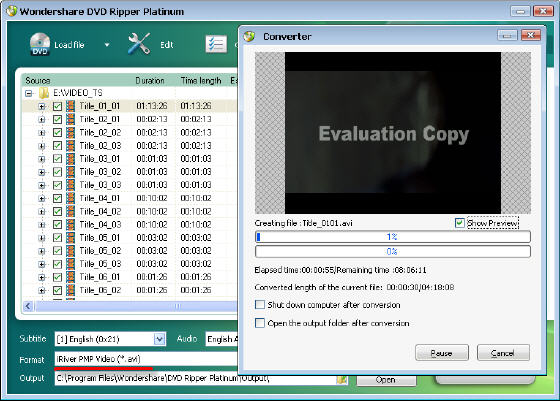Click the film icon of Title_03_03
This screenshot has height=401, width=560.
tap(71, 185)
